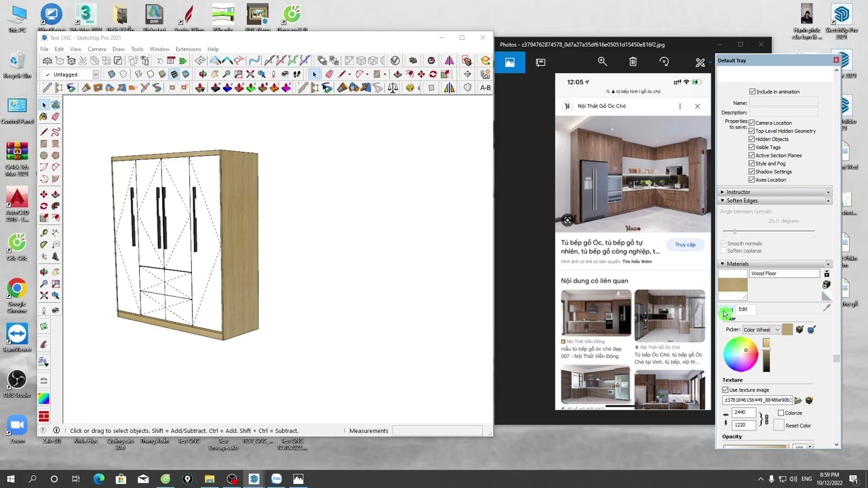Toggle the Use texture image checkbox
The image size is (868, 488).
click(x=725, y=390)
